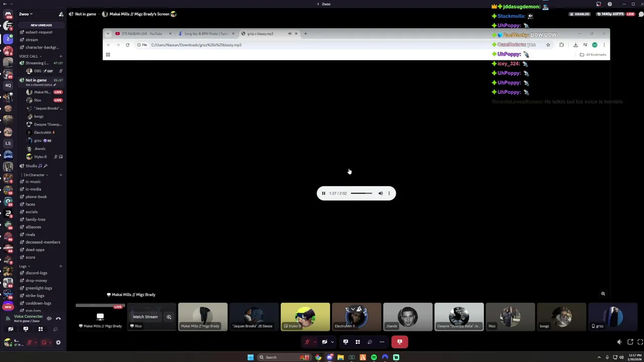Image resolution: width=644 pixels, height=362 pixels.
Task: Seek using the audio player progress slider
Action: (361, 193)
